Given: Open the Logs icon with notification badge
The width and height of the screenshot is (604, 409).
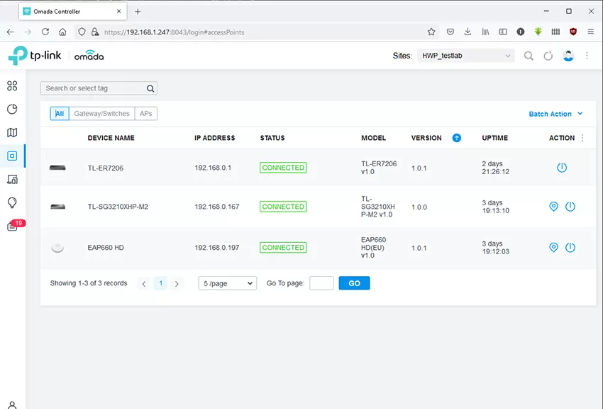Looking at the screenshot, I should point(12,227).
